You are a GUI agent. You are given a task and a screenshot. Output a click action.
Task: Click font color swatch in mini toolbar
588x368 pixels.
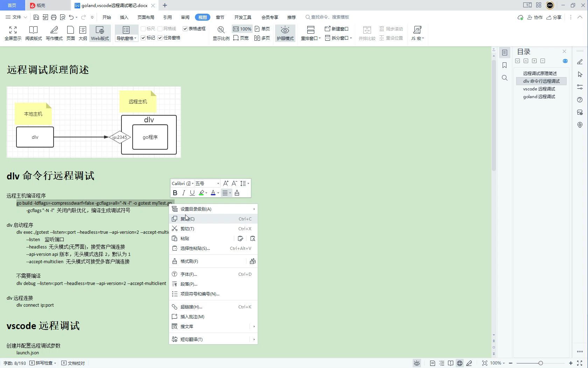(213, 193)
